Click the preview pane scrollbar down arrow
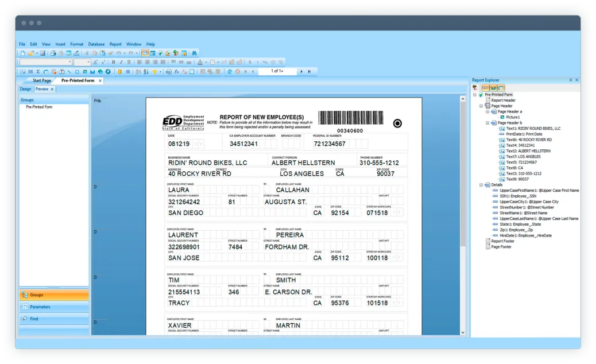Image resolution: width=596 pixels, height=364 pixels. [462, 332]
